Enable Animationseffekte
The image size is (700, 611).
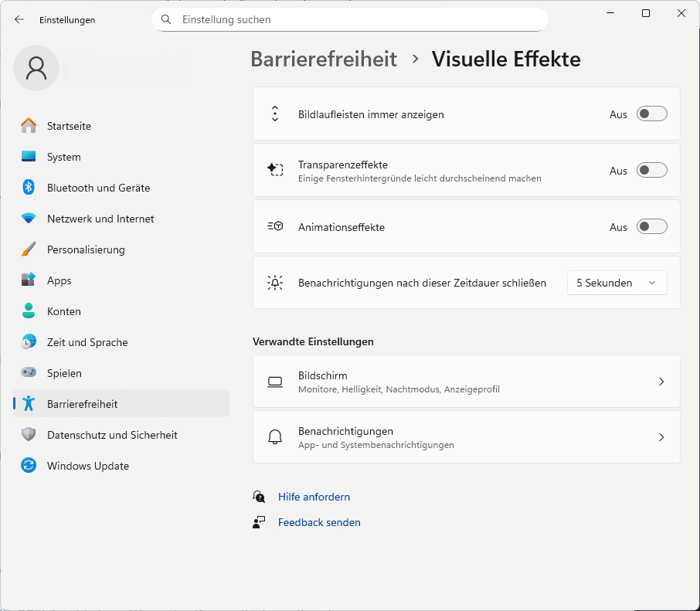651,226
